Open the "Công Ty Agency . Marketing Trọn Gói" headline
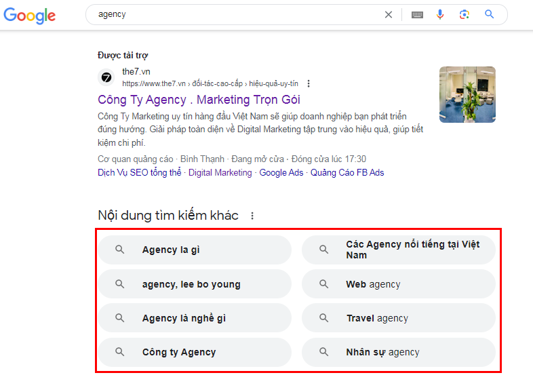Image resolution: width=533 pixels, height=392 pixels. point(199,100)
